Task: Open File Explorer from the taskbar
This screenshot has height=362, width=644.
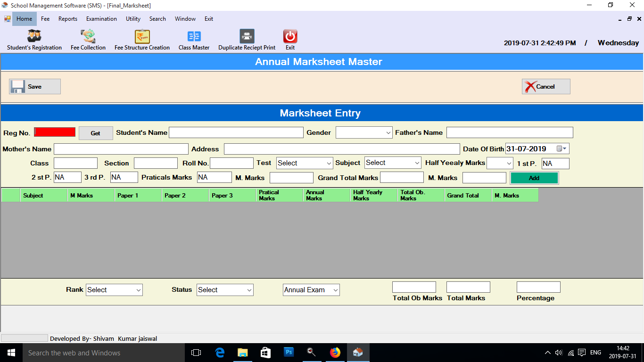Action: click(x=242, y=353)
